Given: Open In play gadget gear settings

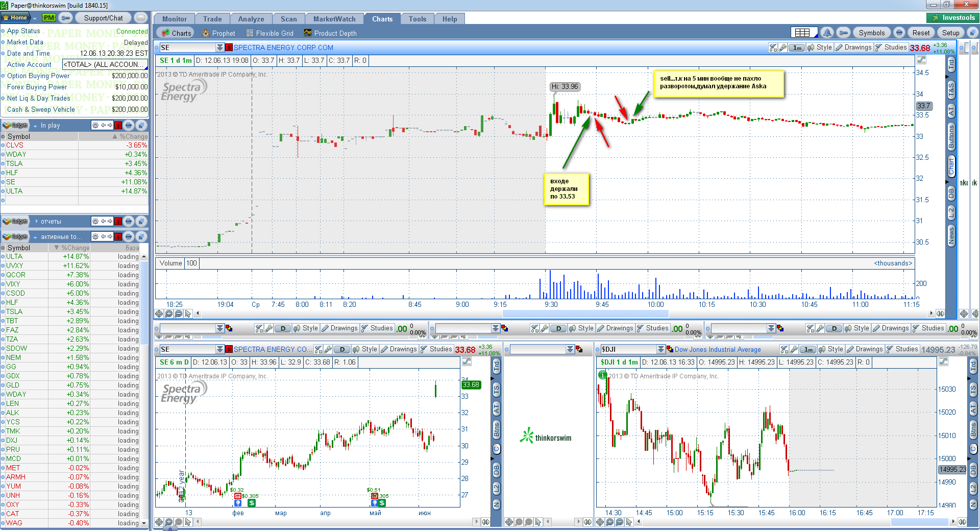Looking at the screenshot, I should click(x=95, y=125).
